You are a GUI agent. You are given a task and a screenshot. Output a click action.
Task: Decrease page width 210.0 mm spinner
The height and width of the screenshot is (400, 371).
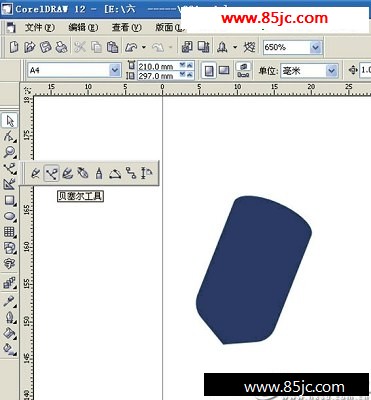(182, 65)
